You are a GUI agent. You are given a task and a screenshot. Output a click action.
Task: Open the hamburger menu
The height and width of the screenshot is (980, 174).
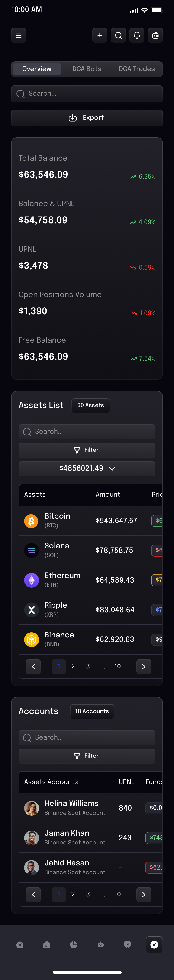coord(18,35)
